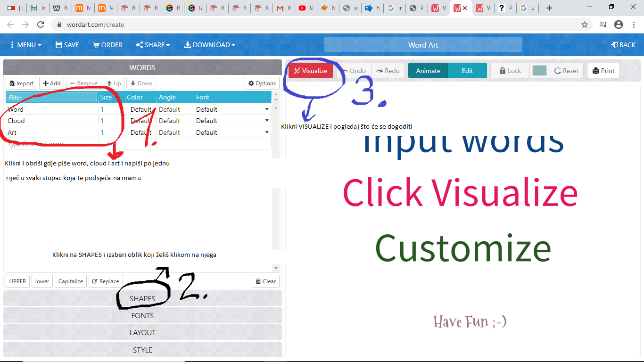Open font dropdown arrow for Word row

click(267, 109)
